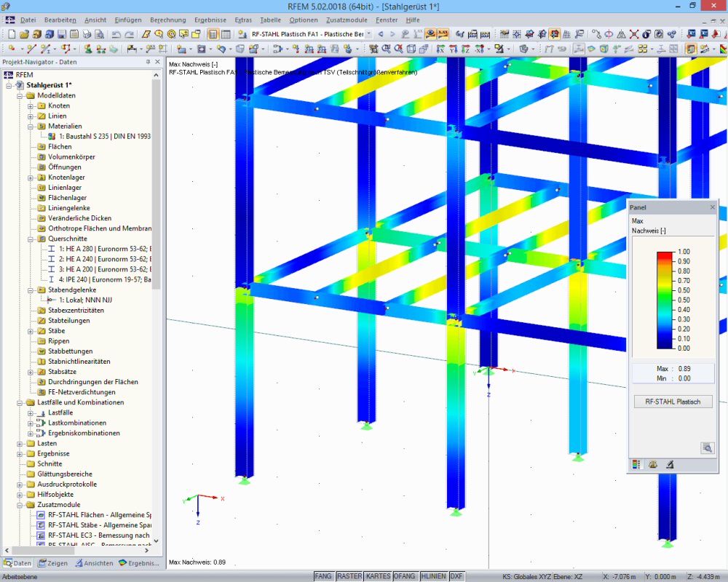This screenshot has width=728, height=582.
Task: Expand the Stäbe tree node
Action: 31,331
